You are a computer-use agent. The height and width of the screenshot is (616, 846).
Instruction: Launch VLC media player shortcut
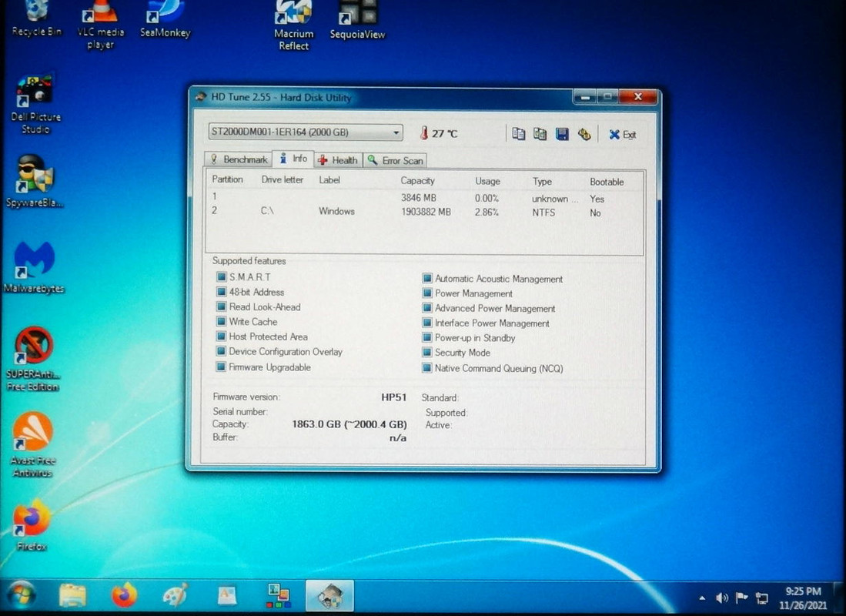point(100,25)
